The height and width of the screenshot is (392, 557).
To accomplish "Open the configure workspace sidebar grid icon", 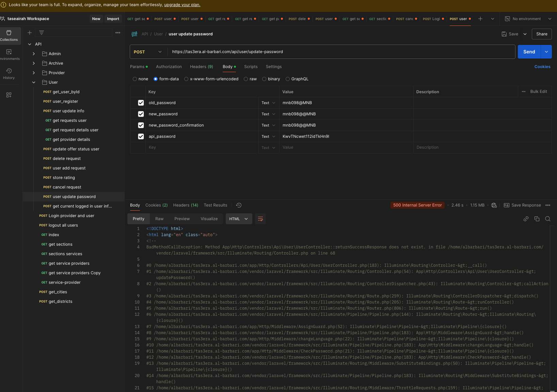I will coord(9,95).
